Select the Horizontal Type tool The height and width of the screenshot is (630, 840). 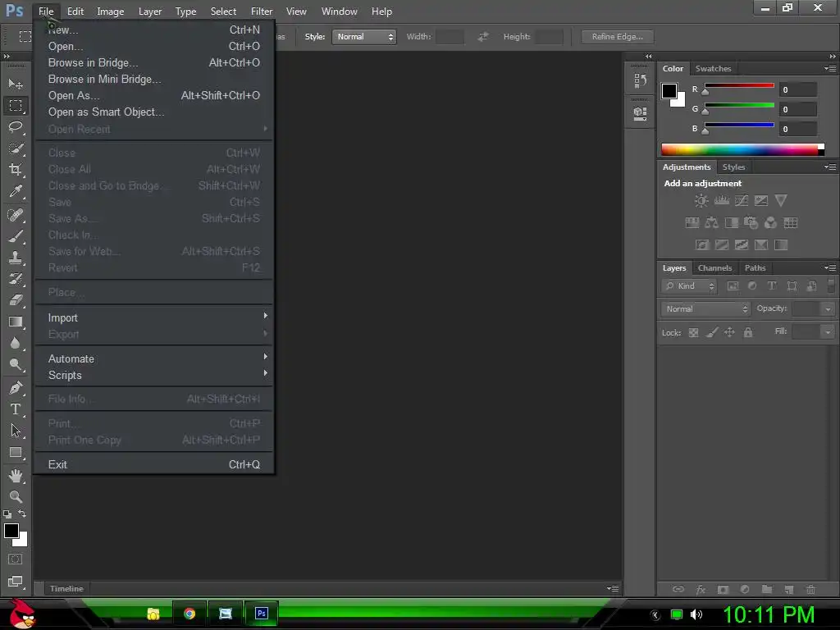pyautogui.click(x=16, y=409)
